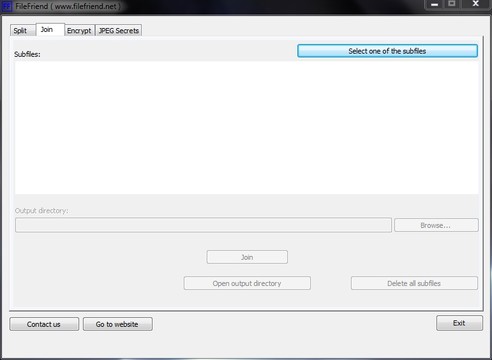492x360 pixels.
Task: Click the Go to website button
Action: point(118,324)
